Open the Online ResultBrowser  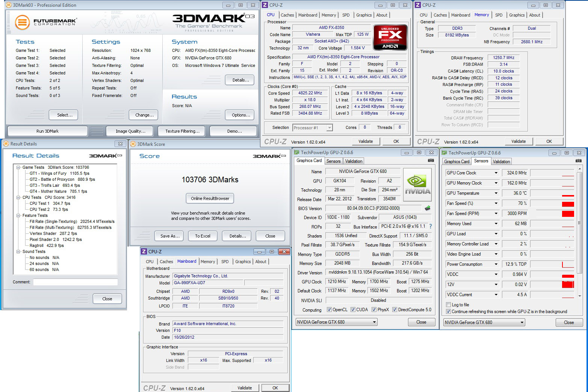210,198
